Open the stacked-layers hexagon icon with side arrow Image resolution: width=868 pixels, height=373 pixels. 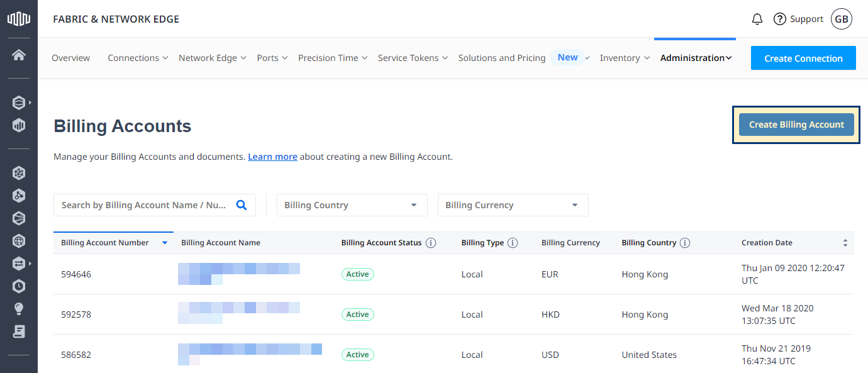pyautogui.click(x=19, y=103)
